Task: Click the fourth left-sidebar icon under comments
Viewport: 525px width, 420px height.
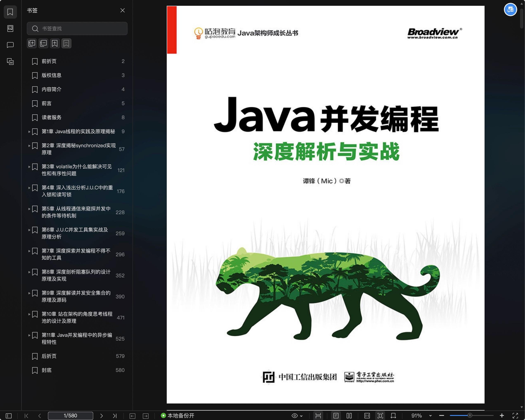Action: tap(10, 61)
